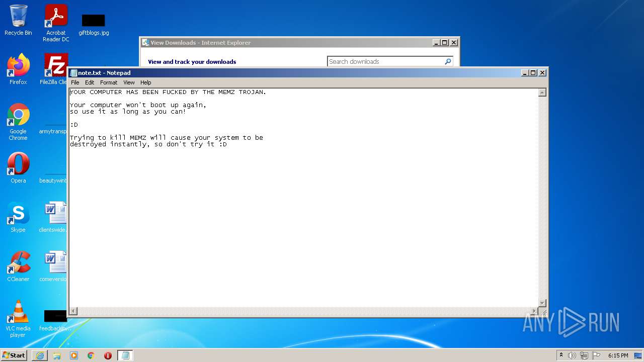This screenshot has height=362, width=644.
Task: Open Firefox from the desktop
Action: pyautogui.click(x=18, y=69)
